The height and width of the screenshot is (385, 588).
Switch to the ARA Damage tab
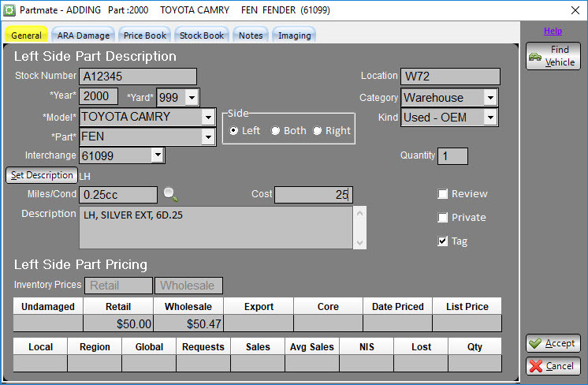pos(84,36)
